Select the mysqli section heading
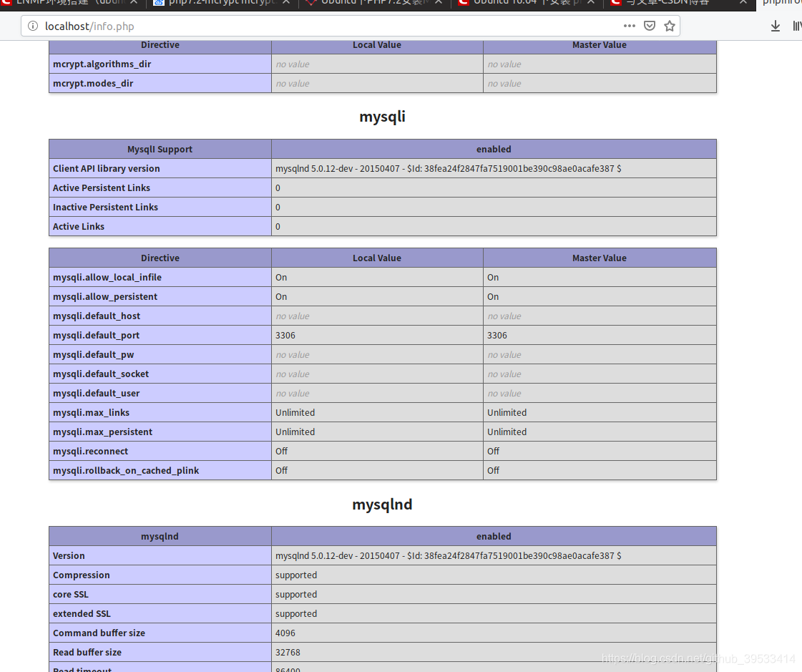This screenshot has height=672, width=802. click(x=383, y=116)
